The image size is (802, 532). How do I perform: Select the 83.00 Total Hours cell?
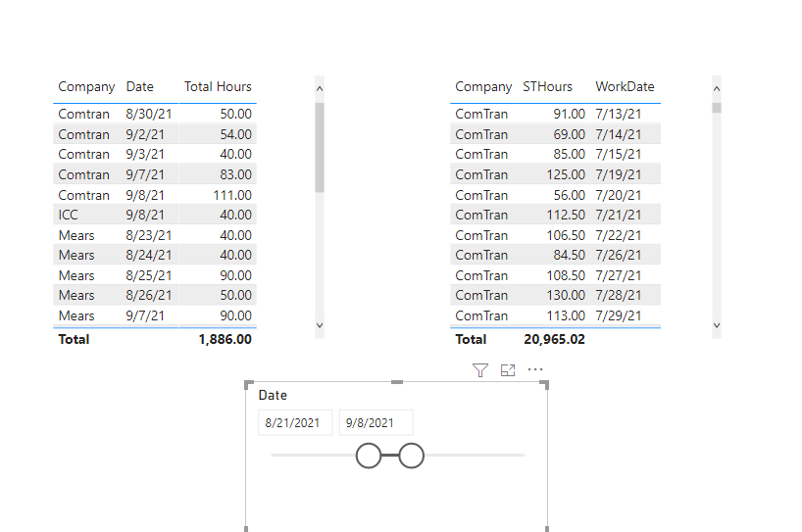pos(235,174)
